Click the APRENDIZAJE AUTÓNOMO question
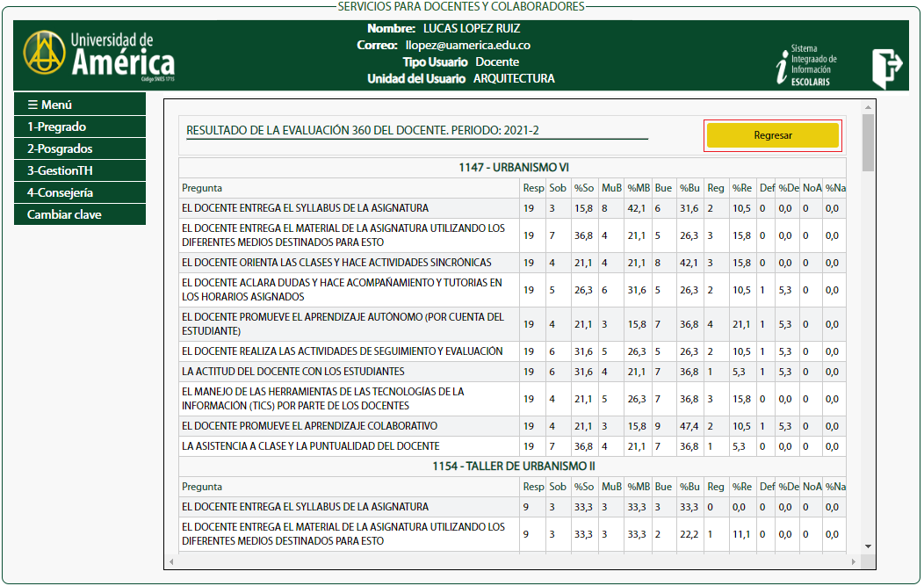The width and height of the screenshot is (924, 586). (x=343, y=323)
